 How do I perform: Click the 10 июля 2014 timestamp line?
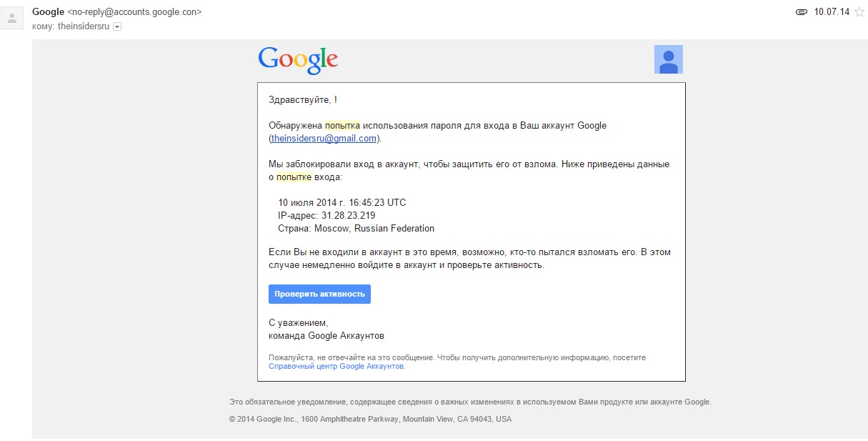point(341,202)
